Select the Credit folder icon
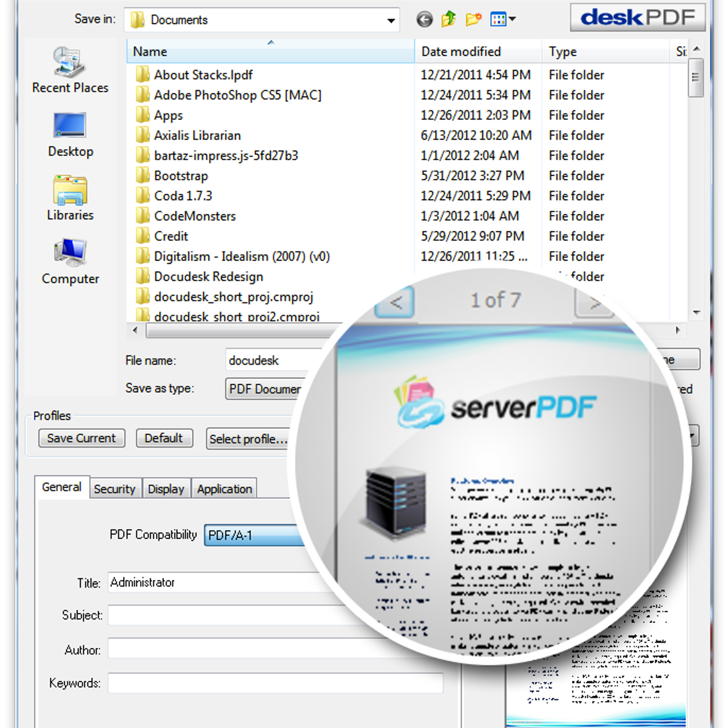The image size is (728, 728). [142, 236]
